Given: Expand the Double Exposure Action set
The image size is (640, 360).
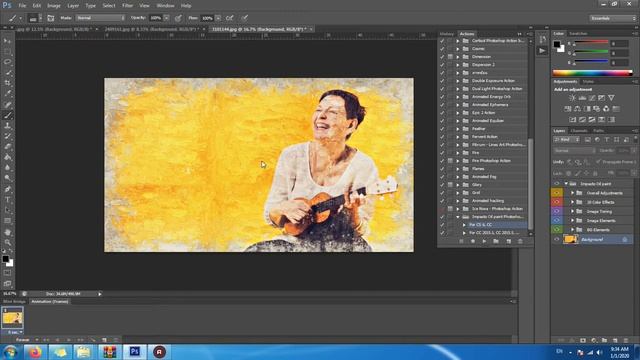Looking at the screenshot, I should (x=458, y=81).
